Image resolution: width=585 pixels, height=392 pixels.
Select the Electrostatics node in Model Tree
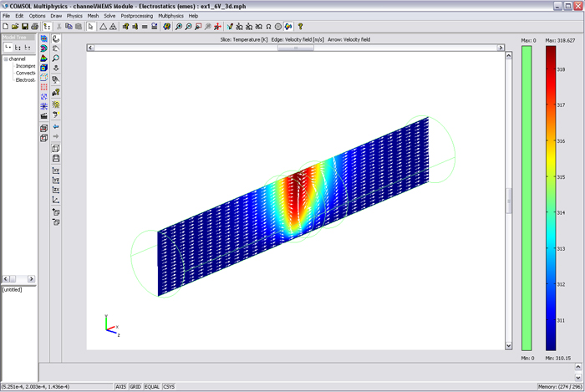25,80
